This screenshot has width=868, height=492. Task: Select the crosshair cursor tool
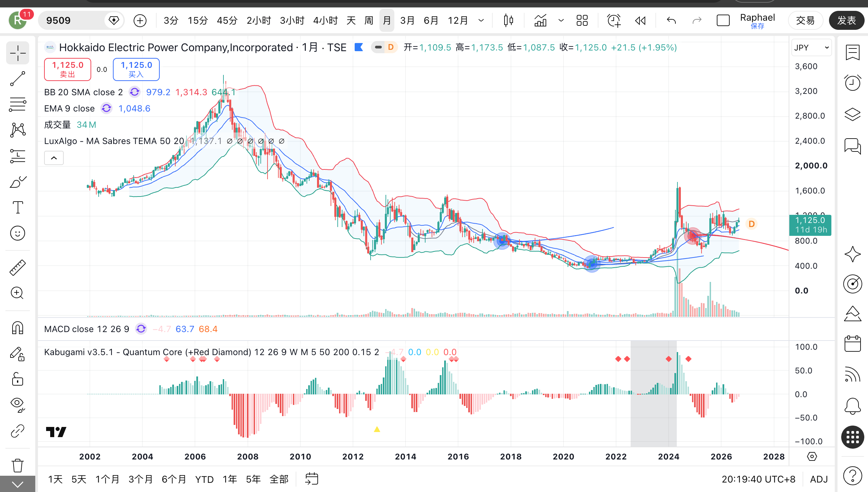[x=18, y=53]
